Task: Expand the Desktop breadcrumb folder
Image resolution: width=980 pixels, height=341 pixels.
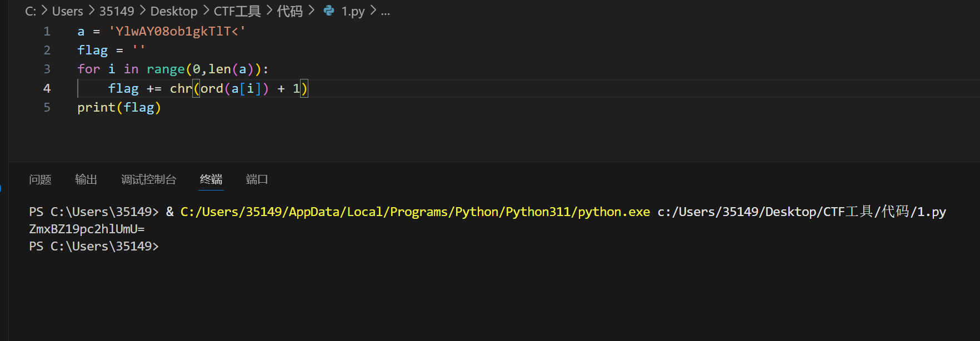Action: point(174,11)
